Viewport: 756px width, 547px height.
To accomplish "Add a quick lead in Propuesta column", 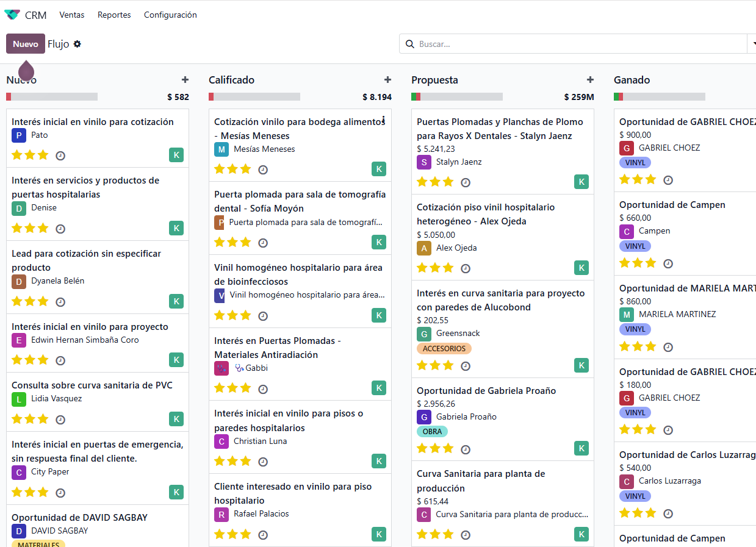I will click(590, 80).
